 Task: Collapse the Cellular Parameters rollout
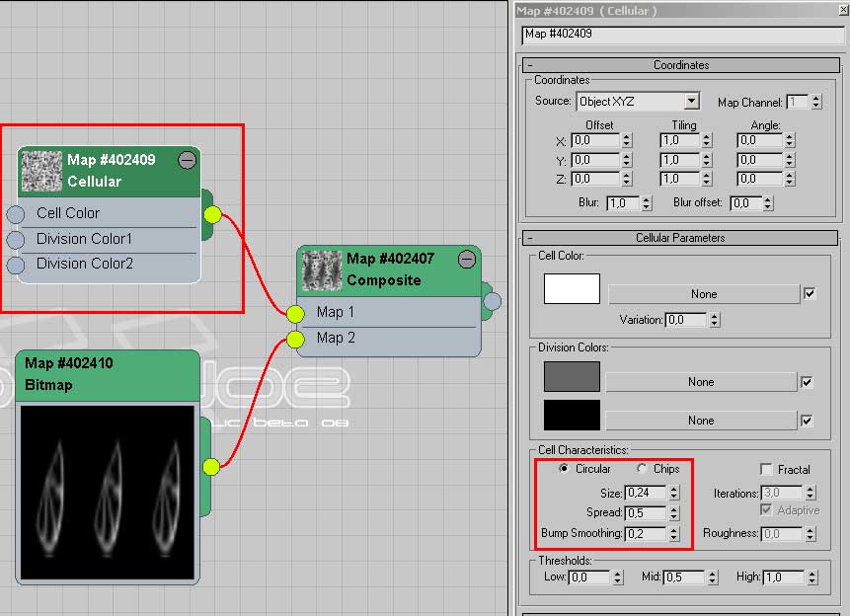[529, 238]
